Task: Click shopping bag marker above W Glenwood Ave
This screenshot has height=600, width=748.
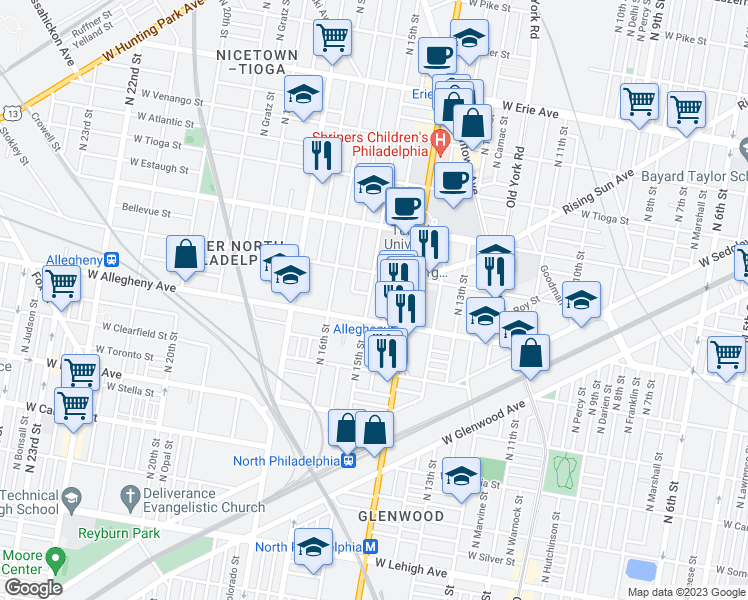Action: point(530,353)
